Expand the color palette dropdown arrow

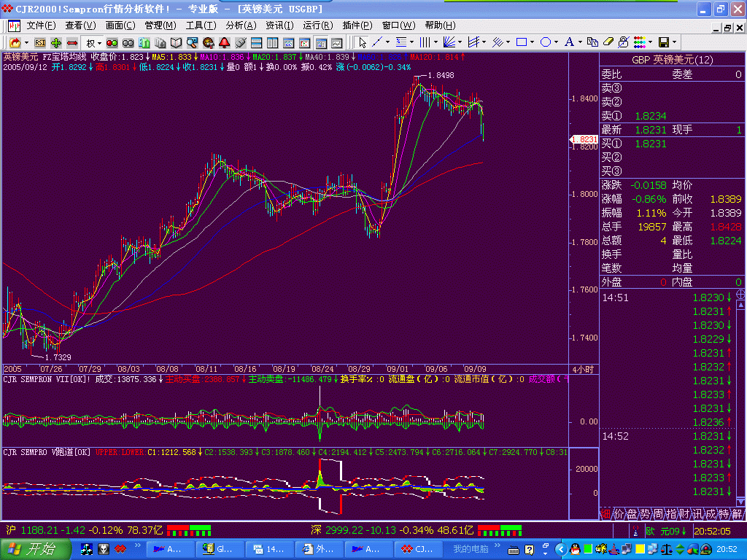pos(651,42)
